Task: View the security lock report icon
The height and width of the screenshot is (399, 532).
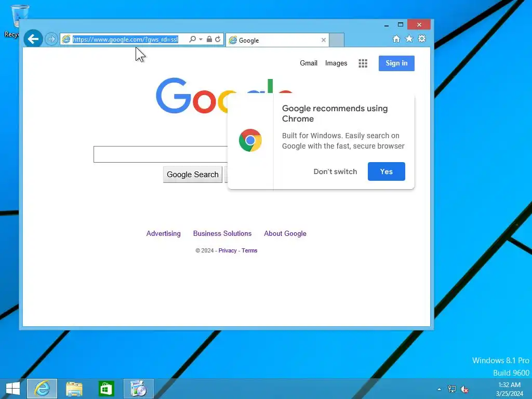Action: [x=209, y=39]
